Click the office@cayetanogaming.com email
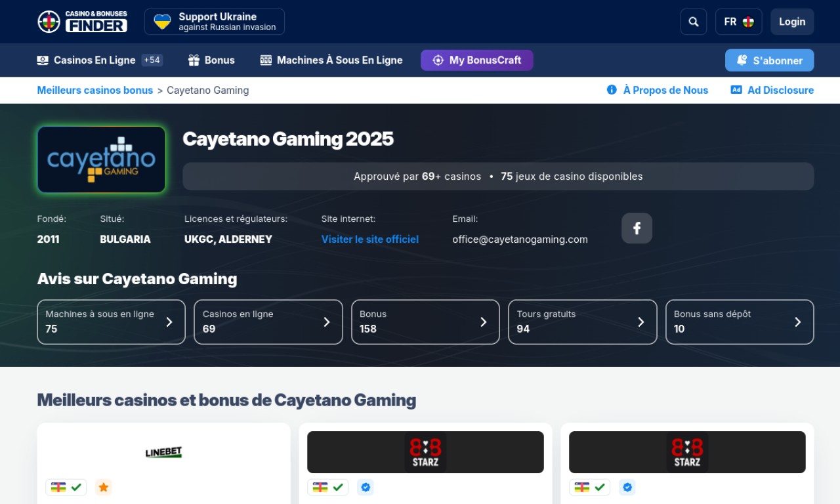Image resolution: width=840 pixels, height=504 pixels. click(x=520, y=240)
